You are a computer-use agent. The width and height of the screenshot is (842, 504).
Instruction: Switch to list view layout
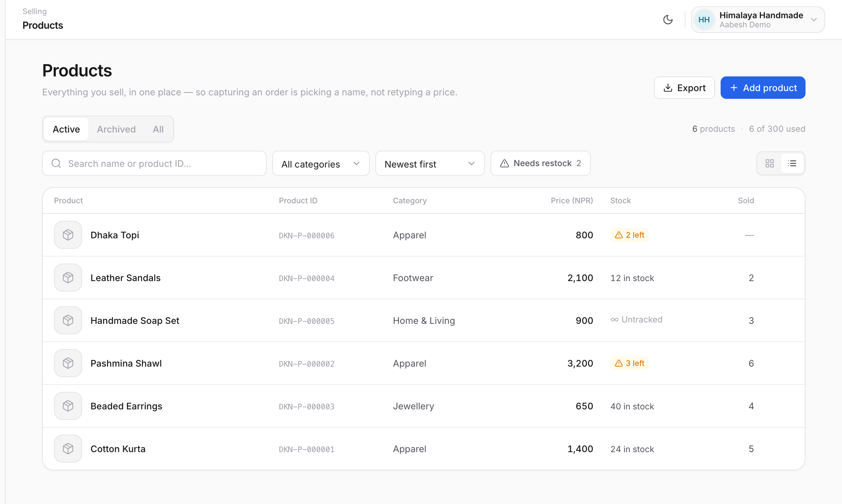click(792, 163)
